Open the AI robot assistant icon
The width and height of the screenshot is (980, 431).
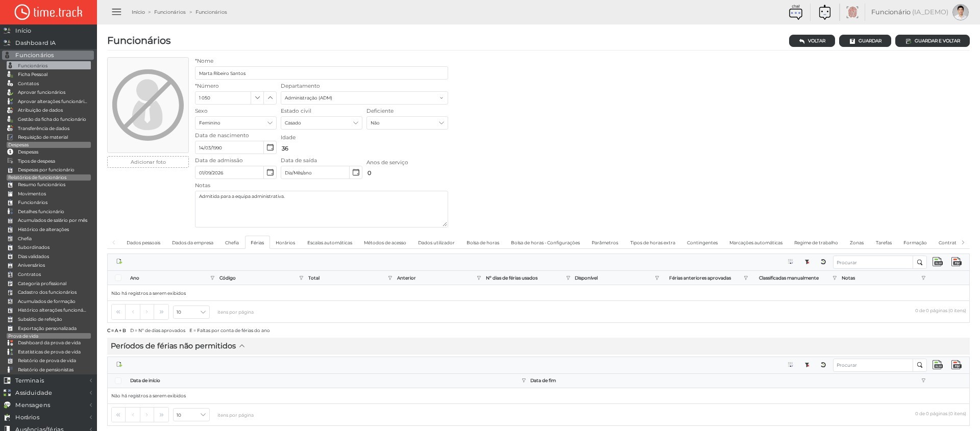[x=824, y=12]
